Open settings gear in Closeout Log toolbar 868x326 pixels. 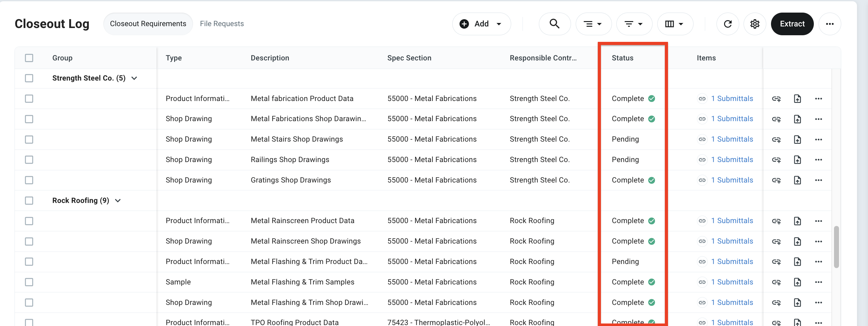[754, 24]
